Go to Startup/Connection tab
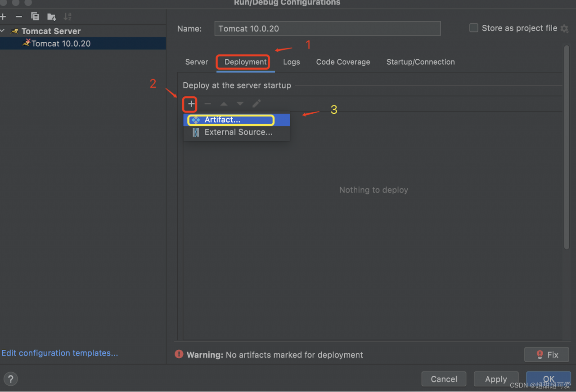The width and height of the screenshot is (576, 392). pos(420,62)
